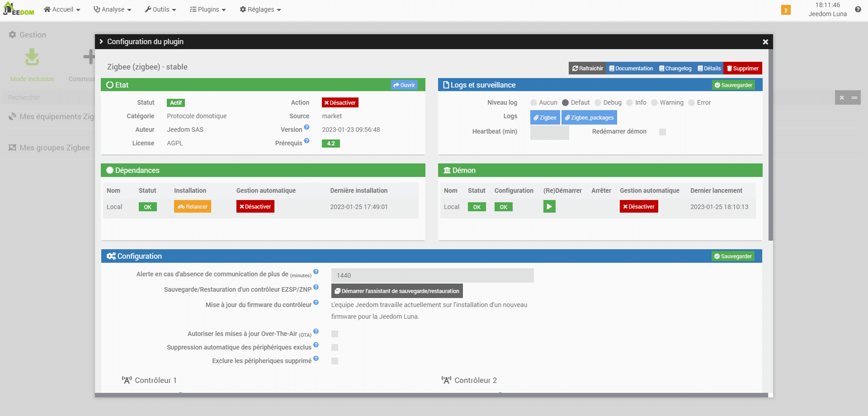Click Démarrer l'assistant de sauvegarde/restauration
Screen dimensions: 868x416
397,291
